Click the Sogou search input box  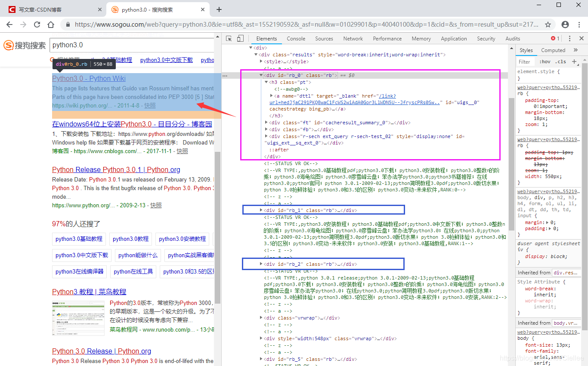(132, 45)
